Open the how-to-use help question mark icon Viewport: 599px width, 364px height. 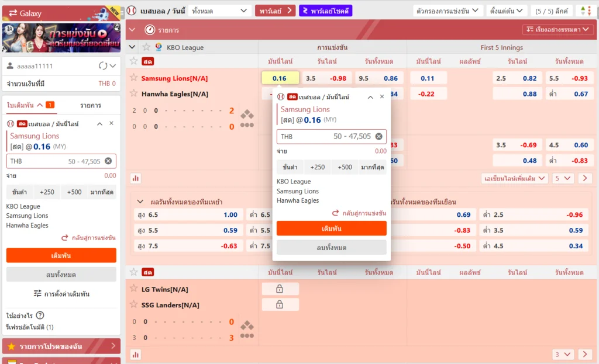[x=40, y=316]
